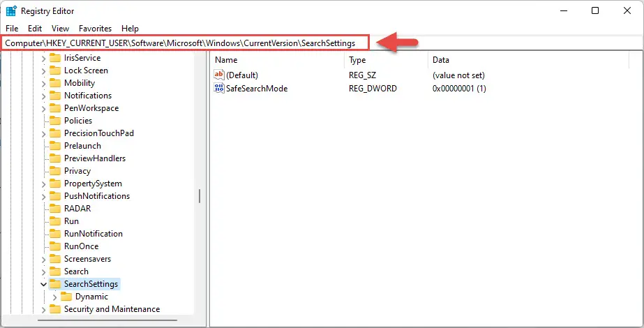Select the RunNotification folder icon
The height and width of the screenshot is (328, 644).
(55, 234)
